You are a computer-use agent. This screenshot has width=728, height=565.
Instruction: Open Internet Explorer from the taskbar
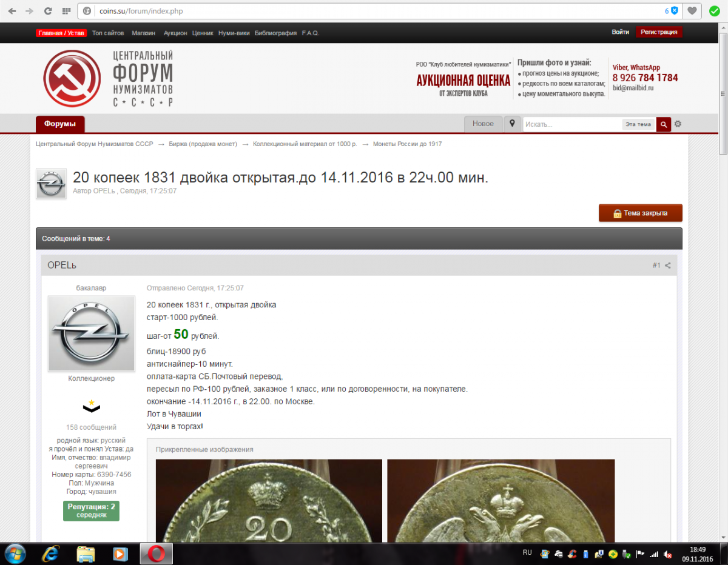pyautogui.click(x=50, y=553)
